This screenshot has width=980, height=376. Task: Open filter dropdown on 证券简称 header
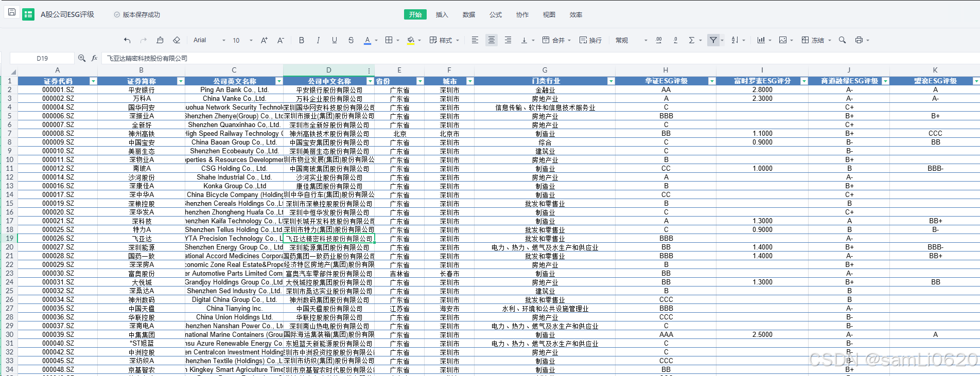pyautogui.click(x=181, y=81)
